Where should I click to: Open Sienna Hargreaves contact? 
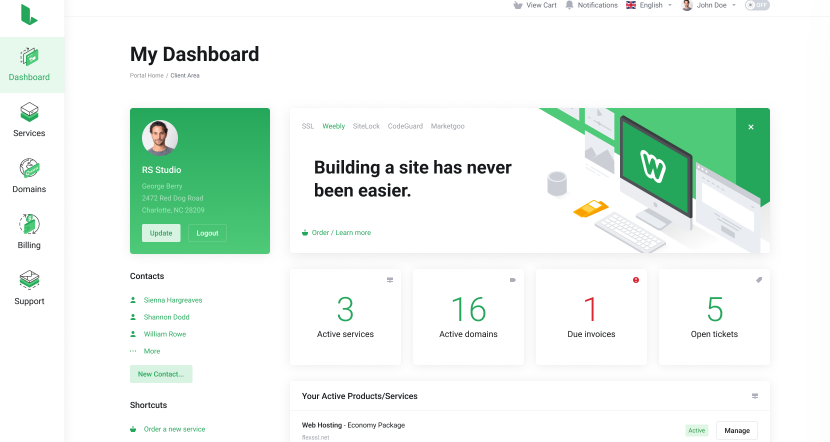point(172,300)
